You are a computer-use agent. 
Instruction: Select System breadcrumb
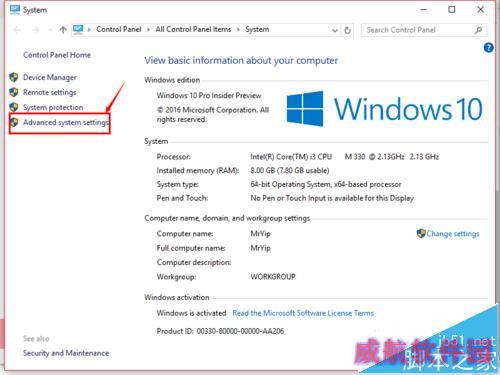point(257,29)
